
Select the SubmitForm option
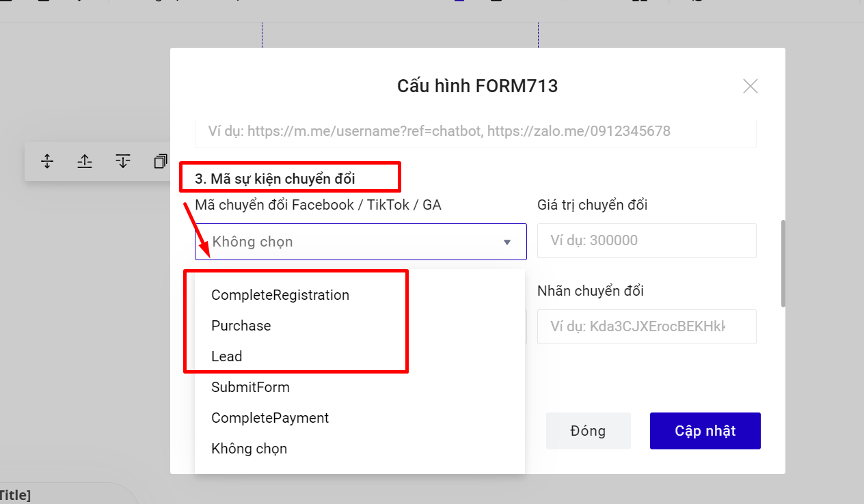(250, 387)
